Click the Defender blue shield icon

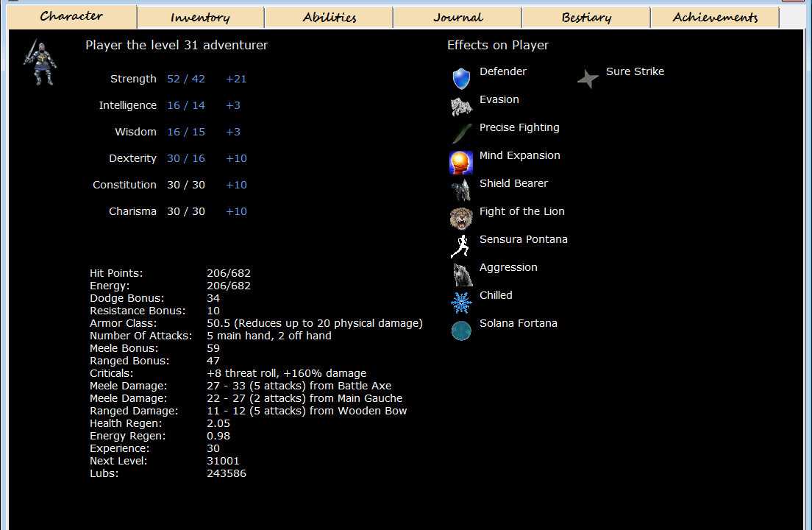(461, 78)
